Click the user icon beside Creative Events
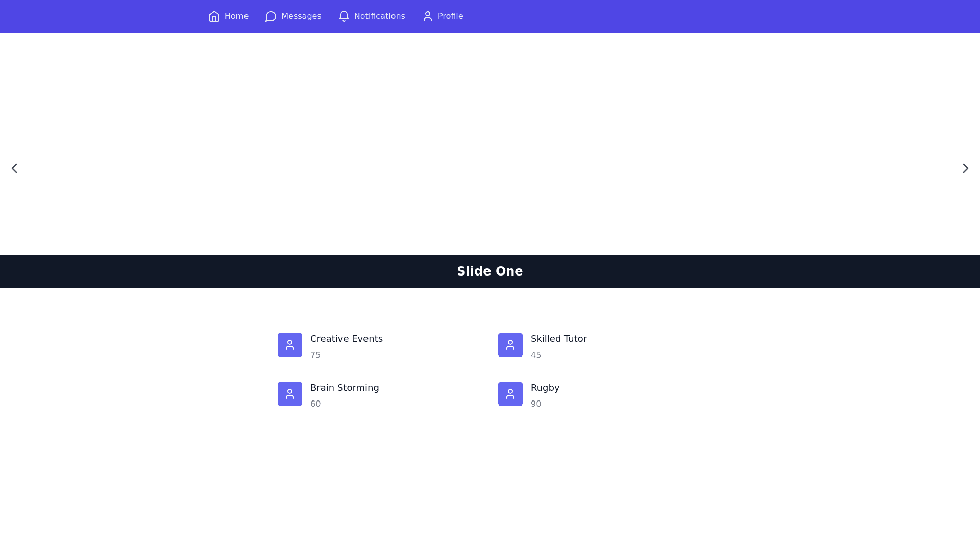Screen dimensions: 980x551 tap(290, 345)
